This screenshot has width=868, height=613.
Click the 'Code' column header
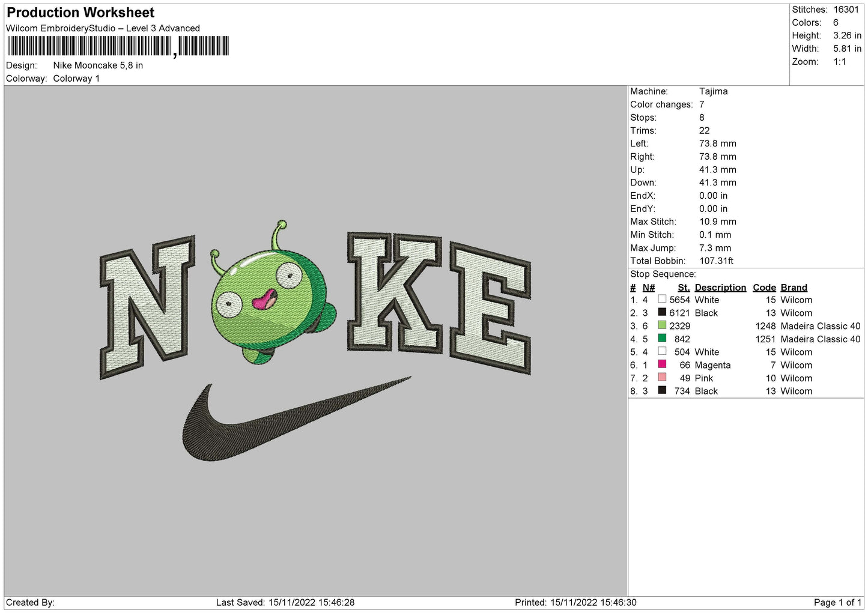(764, 288)
